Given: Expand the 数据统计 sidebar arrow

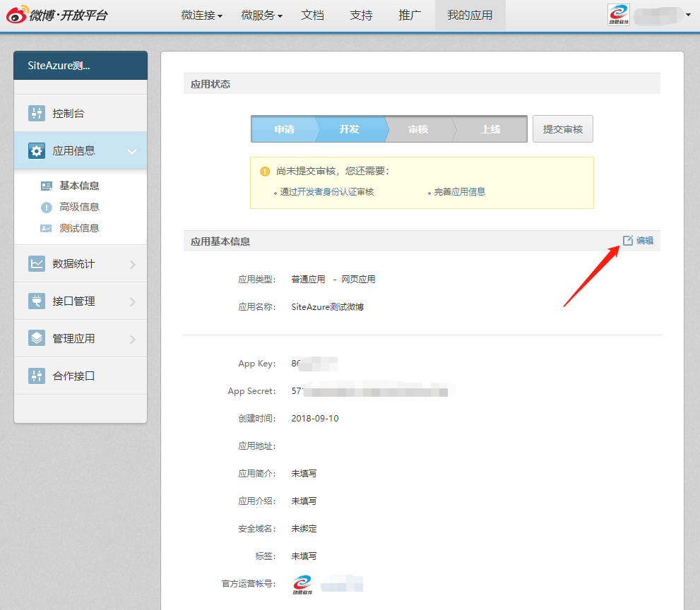Looking at the screenshot, I should click(x=132, y=264).
